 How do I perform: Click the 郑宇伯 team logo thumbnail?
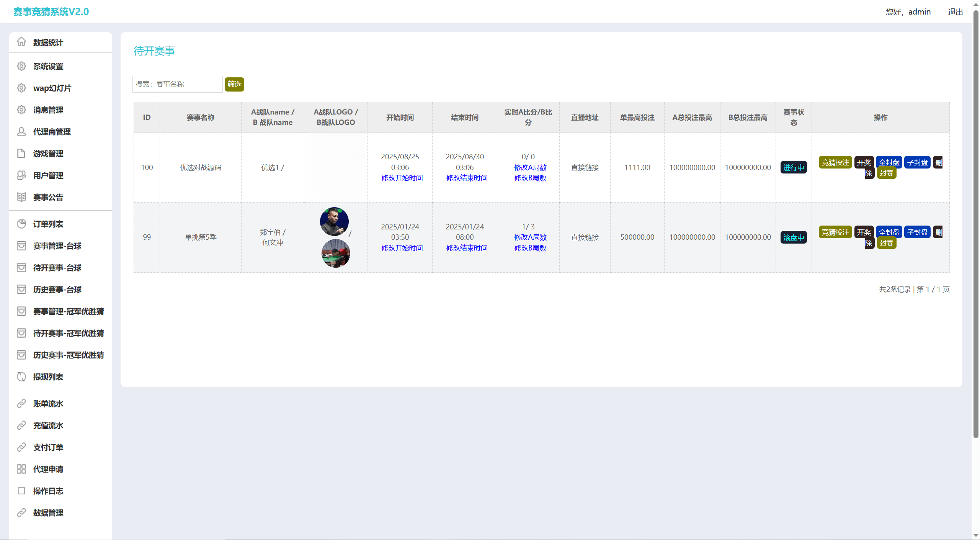(334, 221)
